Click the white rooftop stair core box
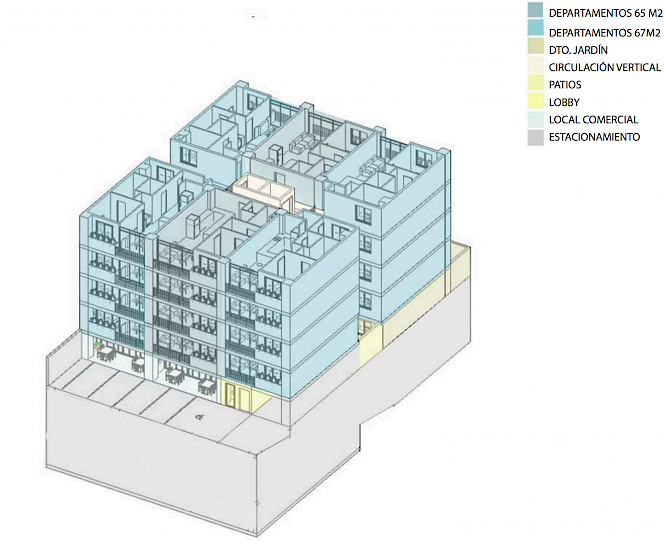The height and width of the screenshot is (552, 666). click(x=262, y=192)
